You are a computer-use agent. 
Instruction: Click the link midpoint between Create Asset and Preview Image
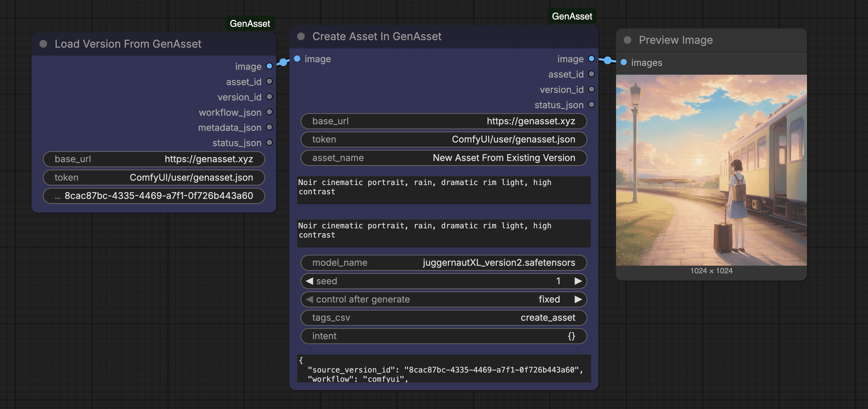(x=608, y=60)
